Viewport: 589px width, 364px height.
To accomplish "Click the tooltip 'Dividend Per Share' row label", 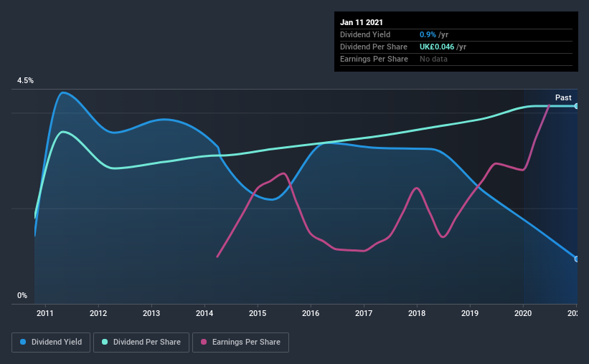I will point(373,47).
